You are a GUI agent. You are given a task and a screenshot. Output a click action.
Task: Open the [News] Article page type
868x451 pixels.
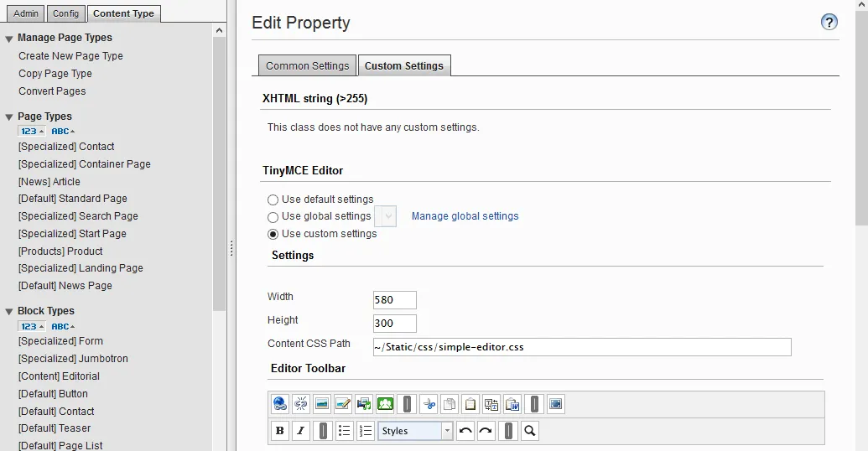tap(49, 182)
